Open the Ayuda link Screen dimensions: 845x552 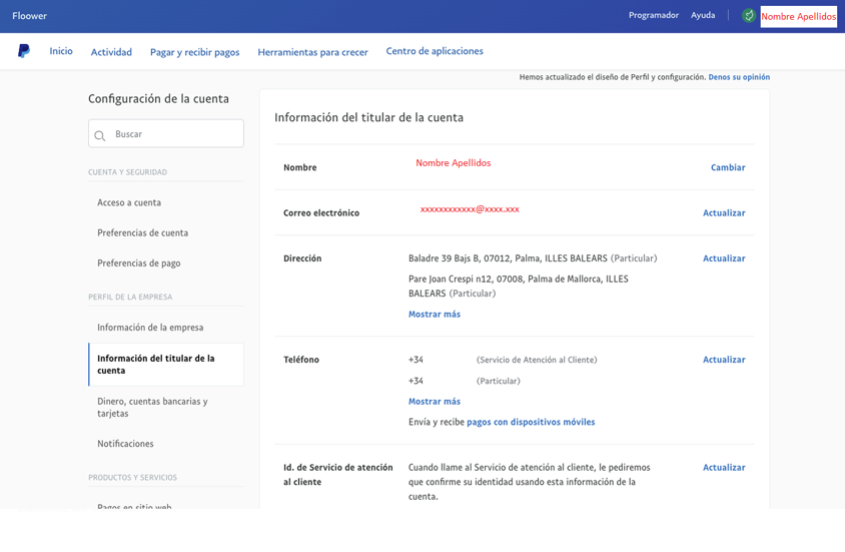(703, 15)
